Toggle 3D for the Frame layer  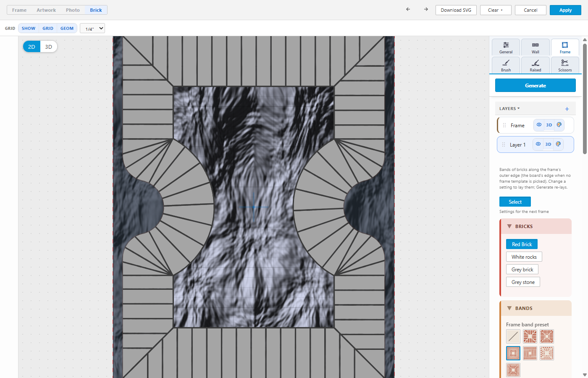549,125
